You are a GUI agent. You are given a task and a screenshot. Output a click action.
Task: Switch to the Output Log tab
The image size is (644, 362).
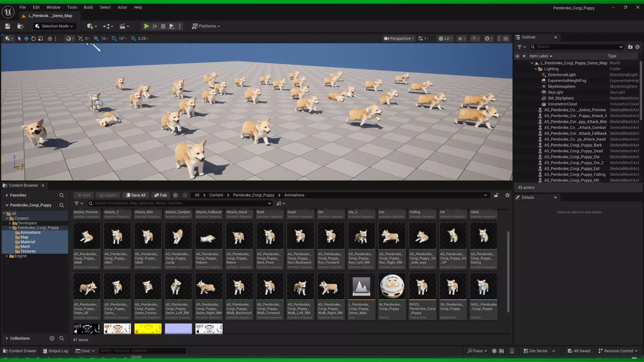[x=55, y=351]
